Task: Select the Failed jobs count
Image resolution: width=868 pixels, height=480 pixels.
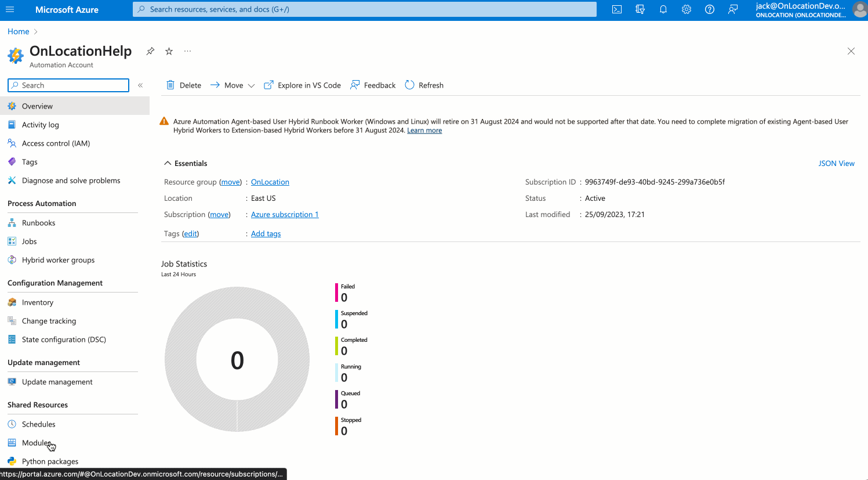Action: (344, 298)
